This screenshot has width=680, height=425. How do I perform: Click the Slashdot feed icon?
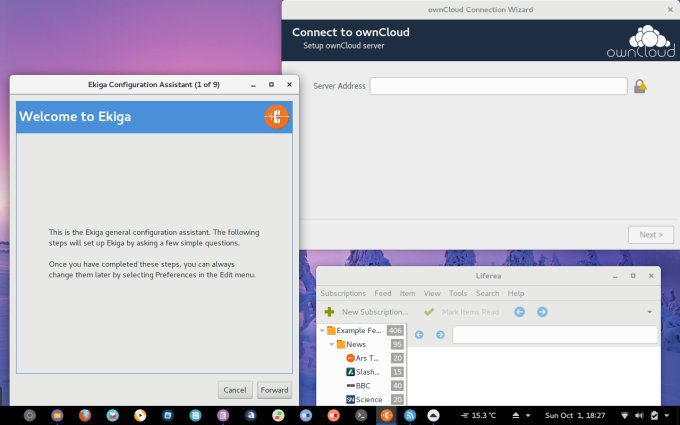[x=350, y=372]
